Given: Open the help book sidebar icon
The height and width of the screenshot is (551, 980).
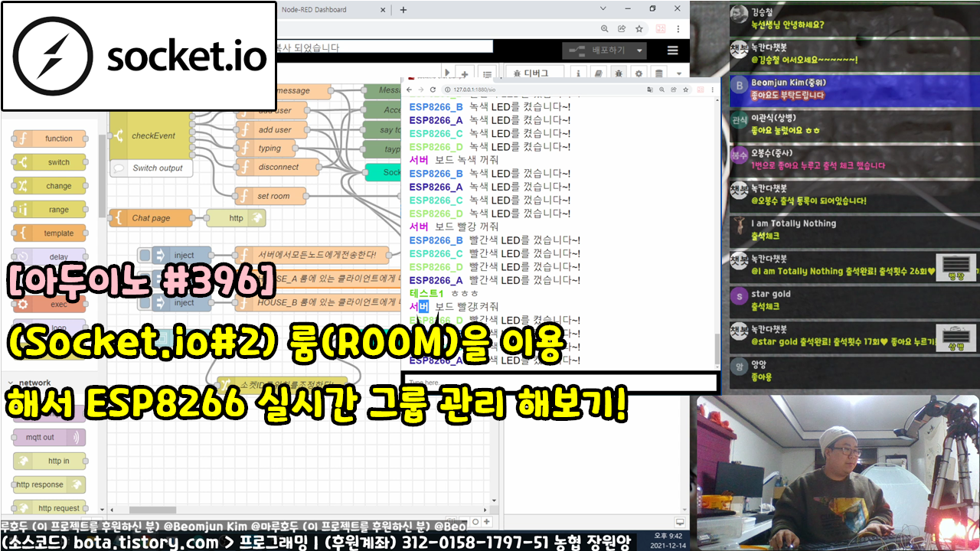Looking at the screenshot, I should (598, 73).
